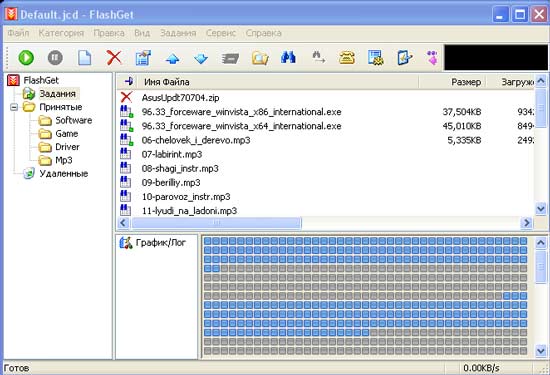This screenshot has width=550, height=375.
Task: Click the New download blank page icon
Action: tap(85, 58)
